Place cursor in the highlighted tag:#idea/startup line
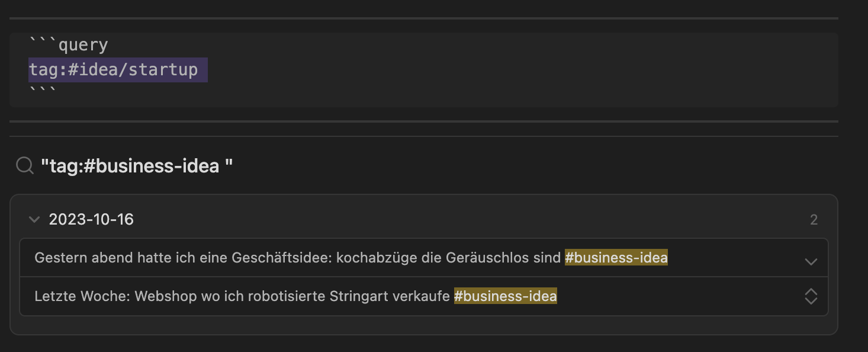This screenshot has height=352, width=868. tap(113, 70)
